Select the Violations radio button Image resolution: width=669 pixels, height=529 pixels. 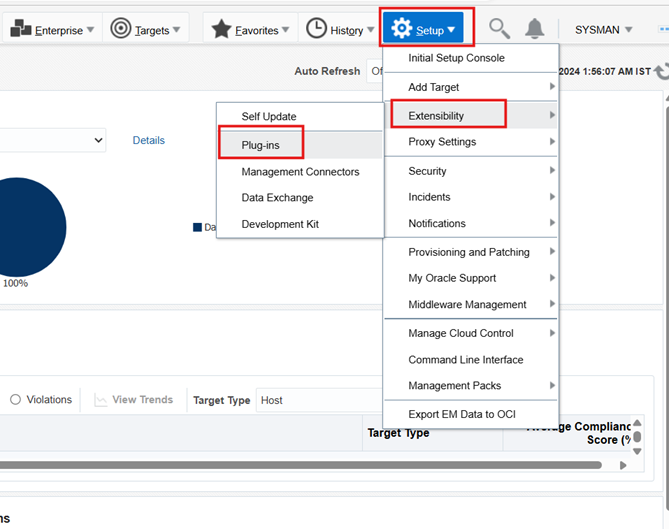tap(15, 400)
